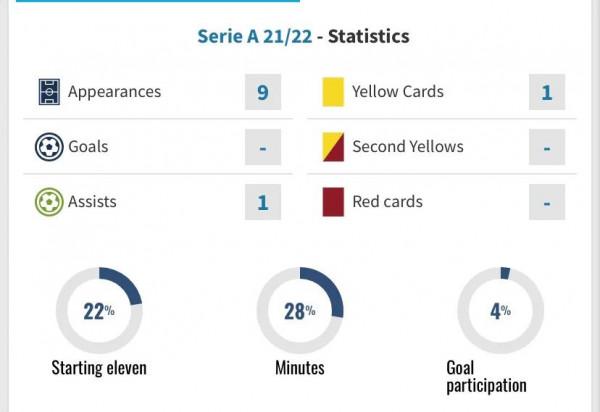Click the Red cards icon
The width and height of the screenshot is (600, 412).
pyautogui.click(x=332, y=202)
